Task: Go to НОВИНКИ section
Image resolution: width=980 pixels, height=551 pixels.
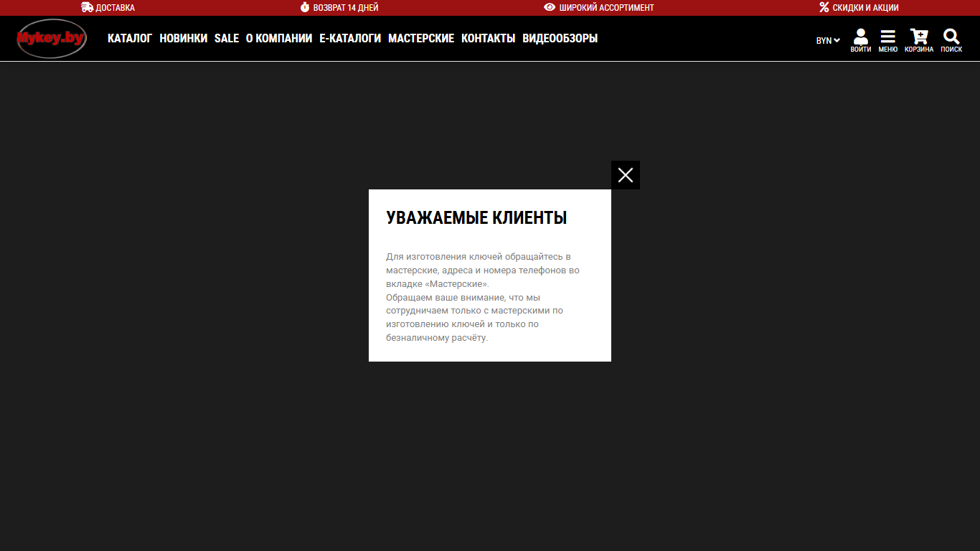Action: [184, 39]
